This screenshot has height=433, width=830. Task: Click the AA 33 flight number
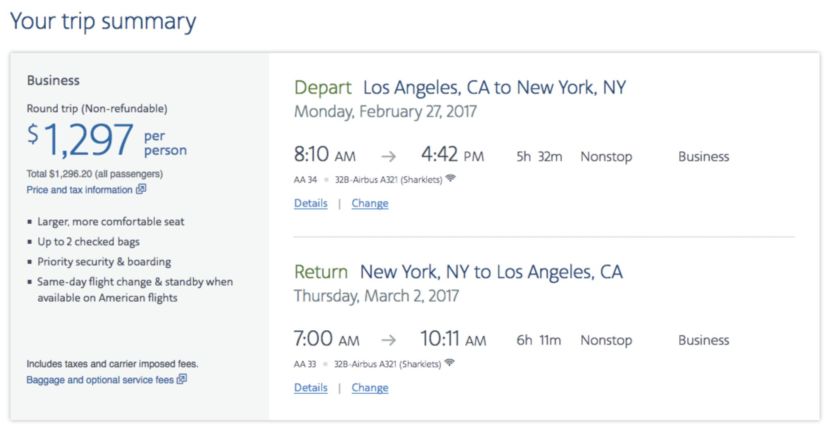point(305,364)
